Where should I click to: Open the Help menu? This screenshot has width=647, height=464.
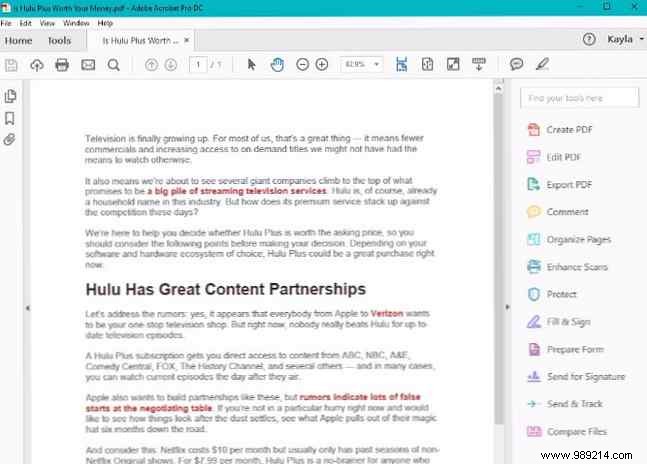pyautogui.click(x=105, y=23)
